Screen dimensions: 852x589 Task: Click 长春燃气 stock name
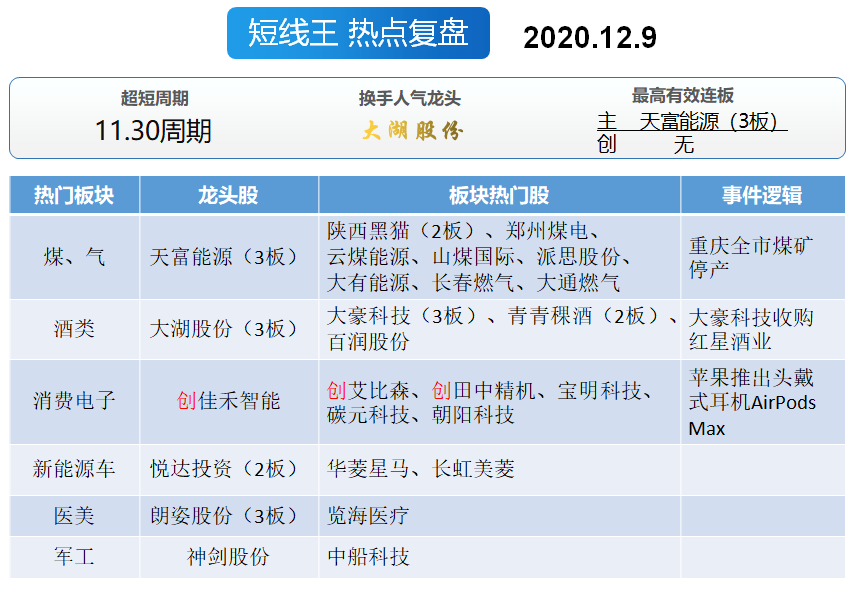pos(473,283)
